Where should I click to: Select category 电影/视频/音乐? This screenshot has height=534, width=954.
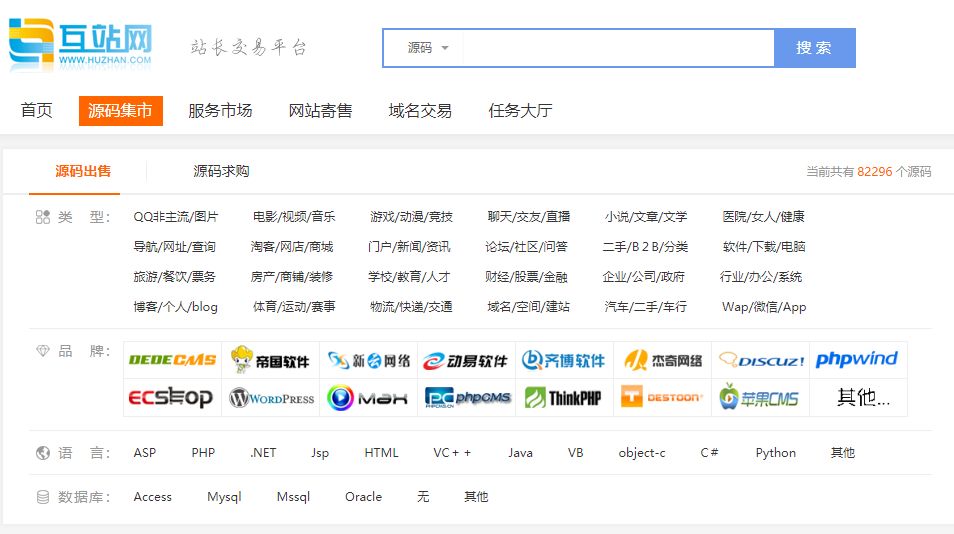click(x=294, y=217)
